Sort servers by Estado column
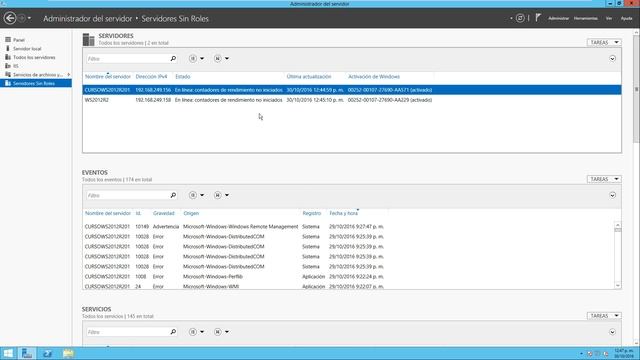The height and width of the screenshot is (360, 640). (x=183, y=77)
